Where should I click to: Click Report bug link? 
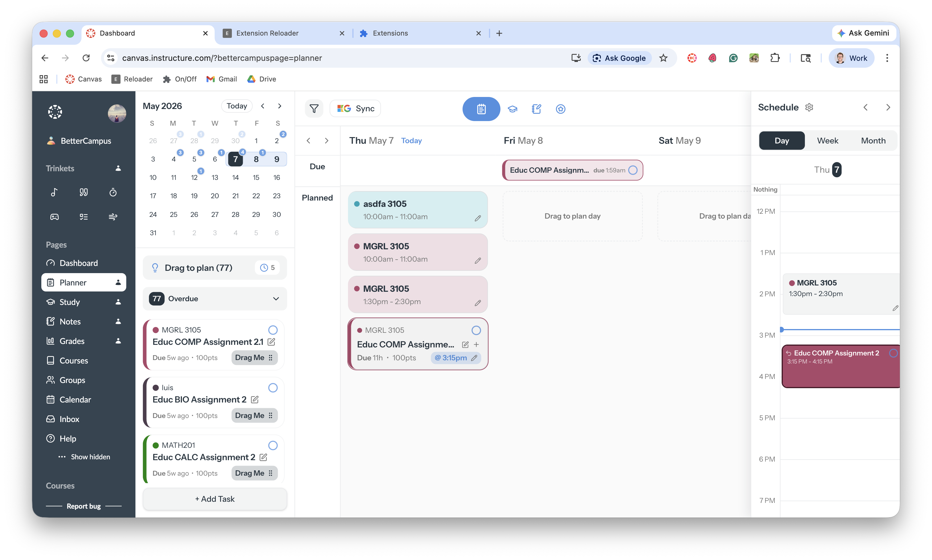click(x=84, y=506)
